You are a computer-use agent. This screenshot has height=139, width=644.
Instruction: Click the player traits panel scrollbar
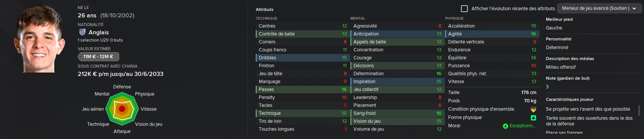pyautogui.click(x=639, y=110)
